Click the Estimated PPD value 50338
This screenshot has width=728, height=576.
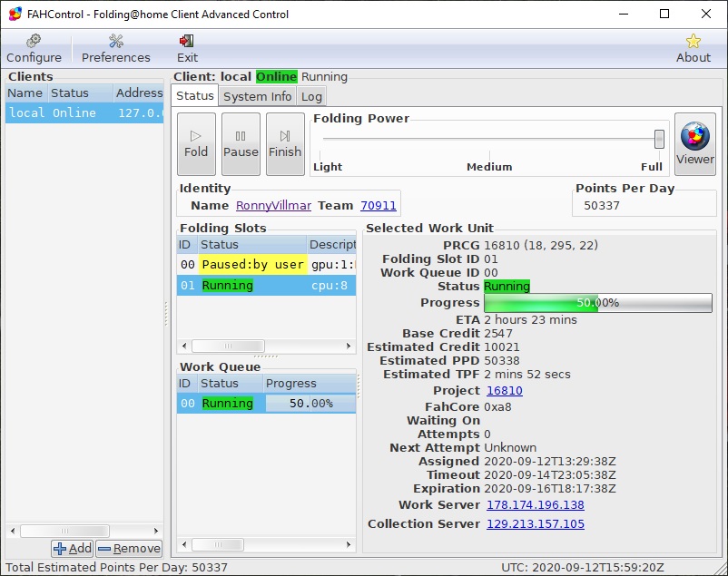[x=502, y=361]
